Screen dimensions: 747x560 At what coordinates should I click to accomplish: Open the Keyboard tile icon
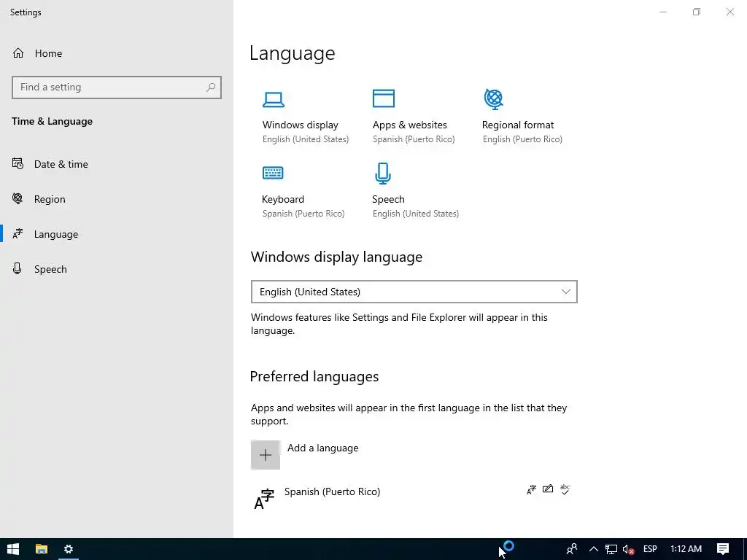(x=273, y=172)
